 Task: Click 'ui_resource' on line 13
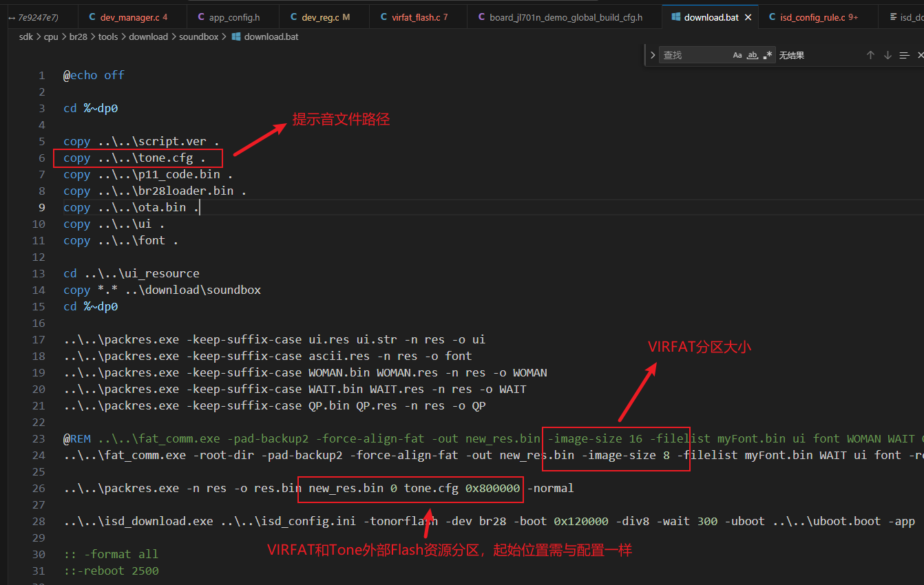[162, 273]
